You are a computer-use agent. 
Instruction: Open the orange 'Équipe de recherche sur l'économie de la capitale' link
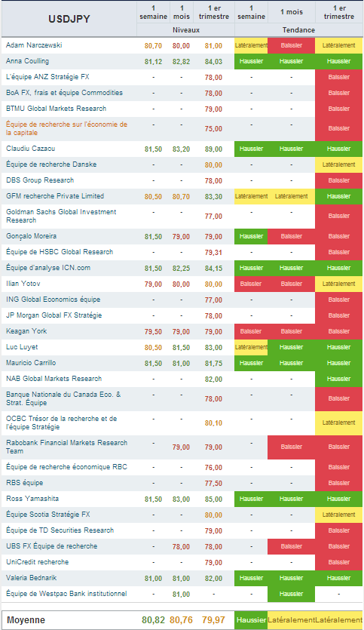click(x=66, y=128)
